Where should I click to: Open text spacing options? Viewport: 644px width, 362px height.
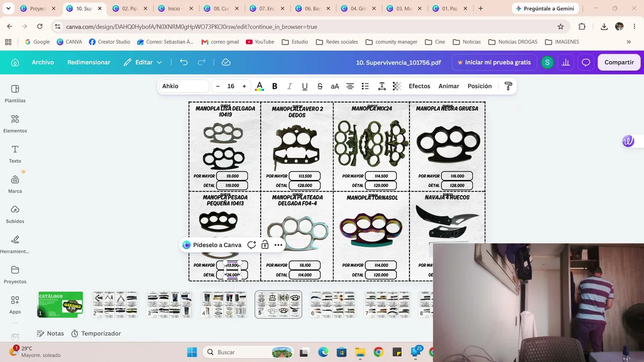[382, 86]
